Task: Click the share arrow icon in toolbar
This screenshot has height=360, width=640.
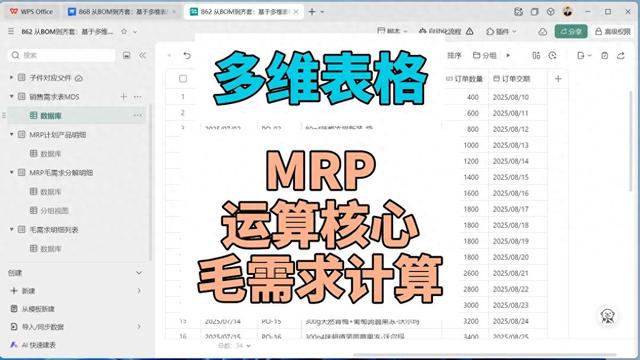Action: point(621,55)
